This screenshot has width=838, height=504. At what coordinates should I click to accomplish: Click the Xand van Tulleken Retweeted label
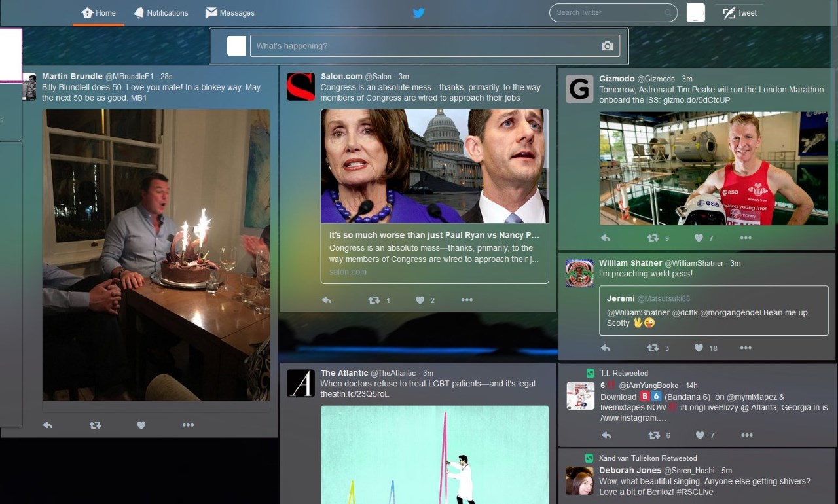click(x=648, y=458)
